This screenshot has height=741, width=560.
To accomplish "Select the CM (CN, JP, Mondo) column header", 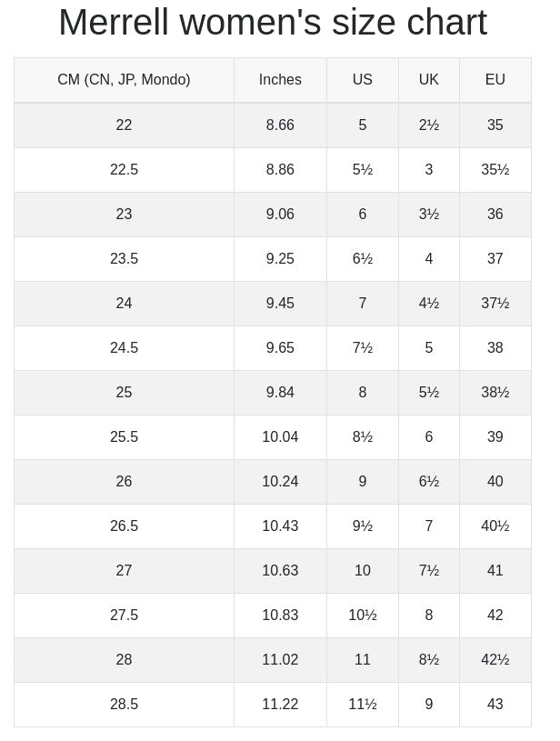I will (x=124, y=79).
